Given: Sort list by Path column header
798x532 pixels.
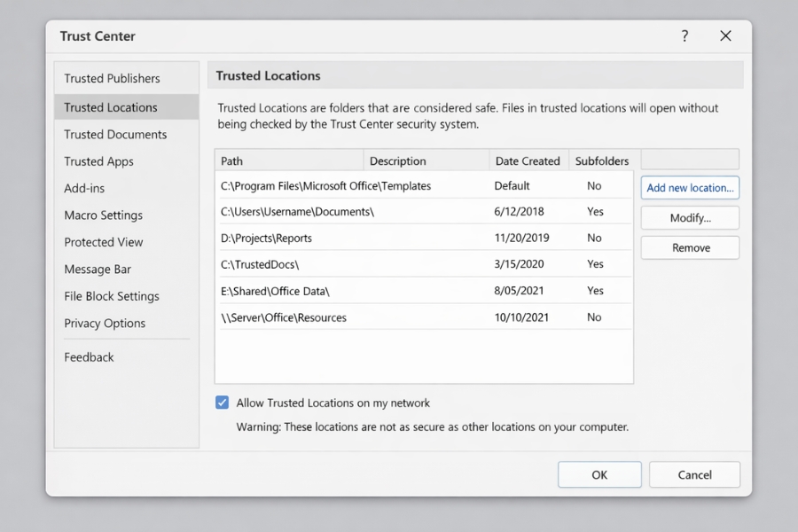Looking at the screenshot, I should (289, 161).
